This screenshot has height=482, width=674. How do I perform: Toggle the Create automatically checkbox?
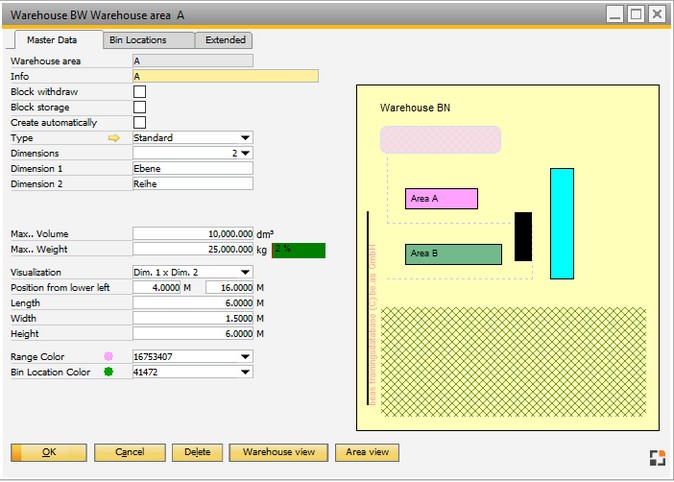coord(139,123)
